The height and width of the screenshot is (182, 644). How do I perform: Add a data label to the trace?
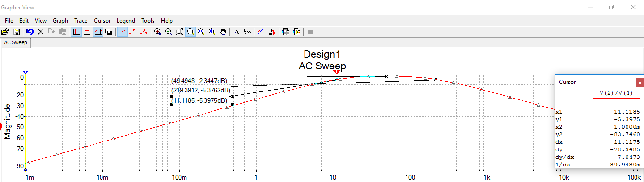(247, 32)
